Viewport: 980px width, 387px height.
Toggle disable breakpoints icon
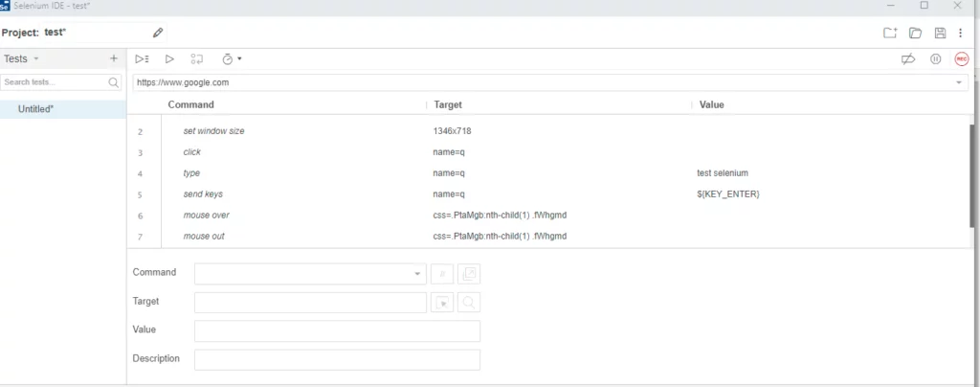click(908, 58)
